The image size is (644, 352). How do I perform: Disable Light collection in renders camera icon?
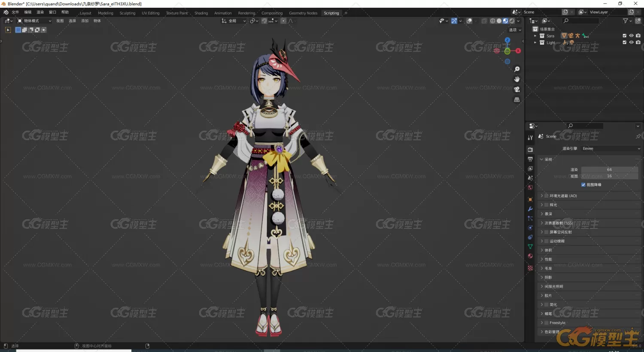pyautogui.click(x=638, y=43)
